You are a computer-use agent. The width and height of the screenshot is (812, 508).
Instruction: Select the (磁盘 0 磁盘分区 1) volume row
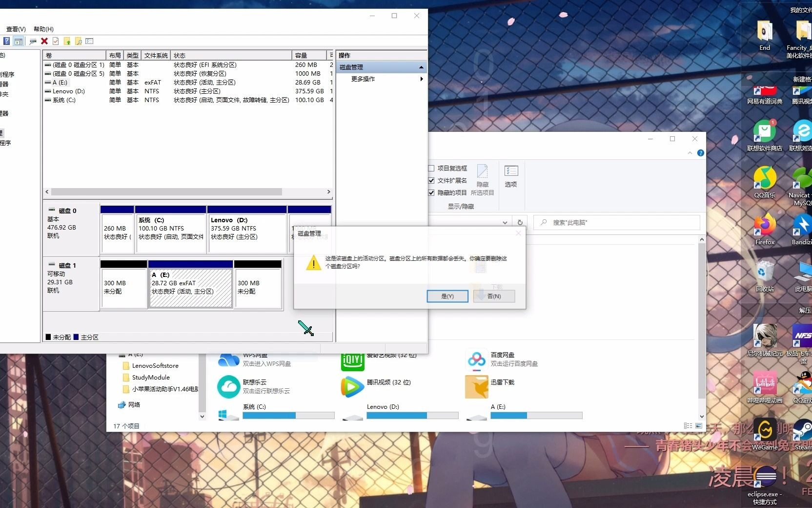[x=188, y=65]
